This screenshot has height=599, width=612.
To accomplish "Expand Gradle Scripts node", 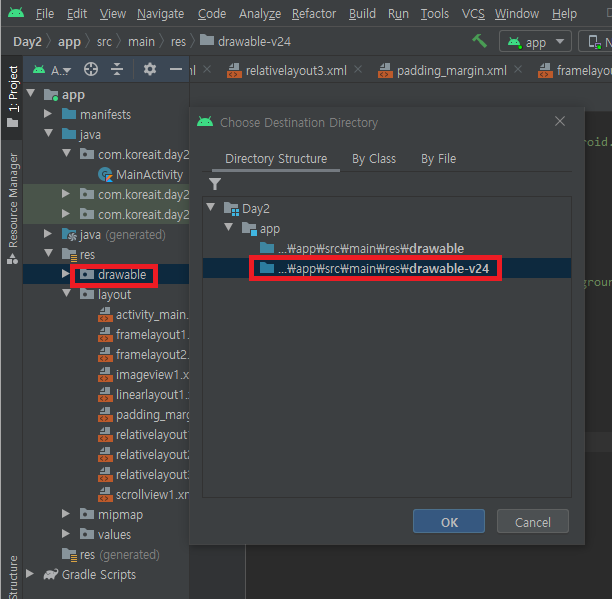I will tap(30, 574).
